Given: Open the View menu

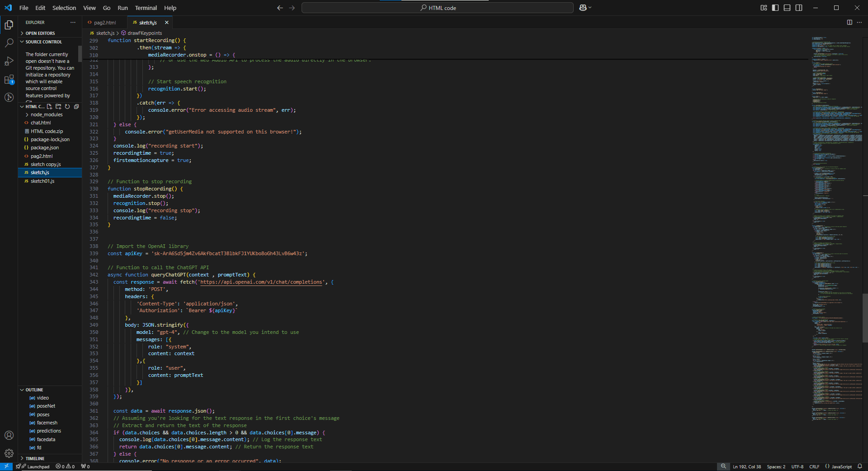Looking at the screenshot, I should [x=90, y=8].
